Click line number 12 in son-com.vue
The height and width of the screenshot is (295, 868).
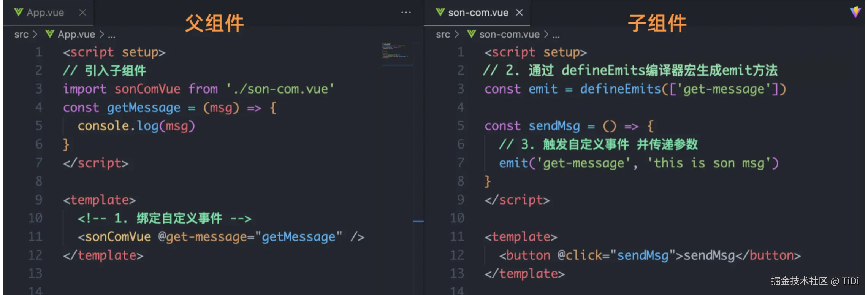(457, 255)
